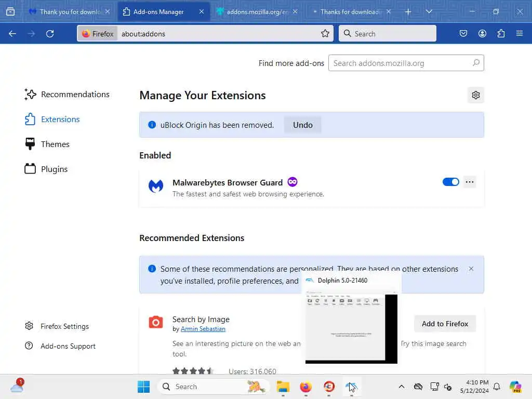The height and width of the screenshot is (399, 532).
Task: Click the Firefox identity badge in address bar
Action: tap(97, 34)
